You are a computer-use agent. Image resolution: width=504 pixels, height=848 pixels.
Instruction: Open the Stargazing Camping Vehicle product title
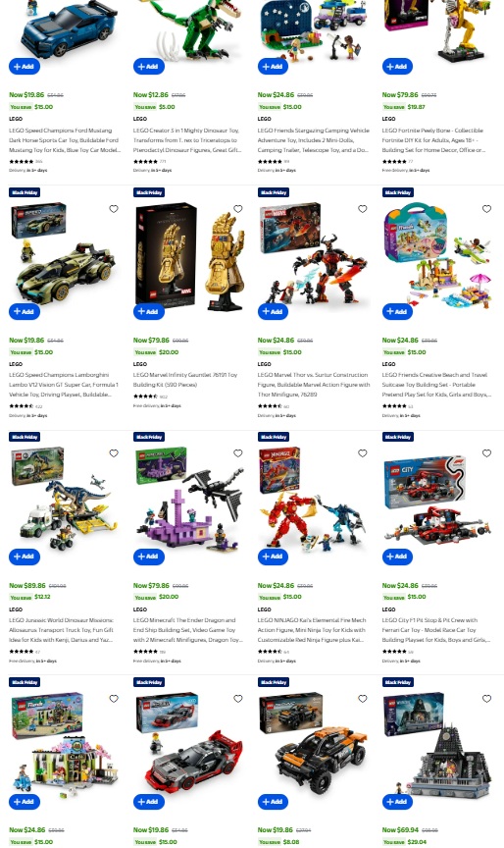(314, 140)
